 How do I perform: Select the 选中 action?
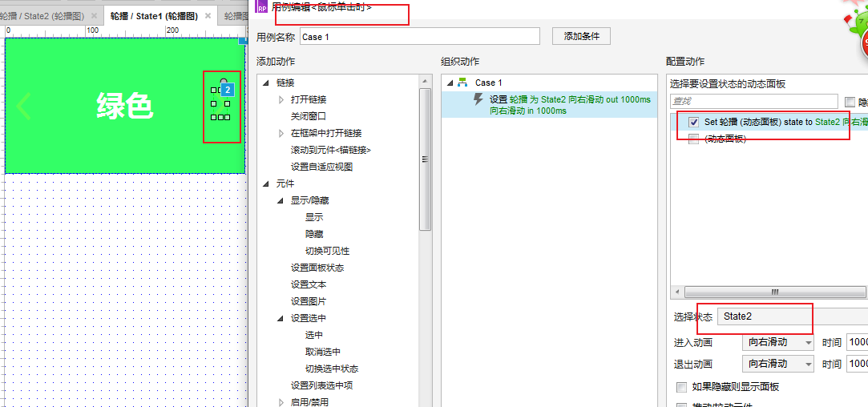tap(314, 334)
